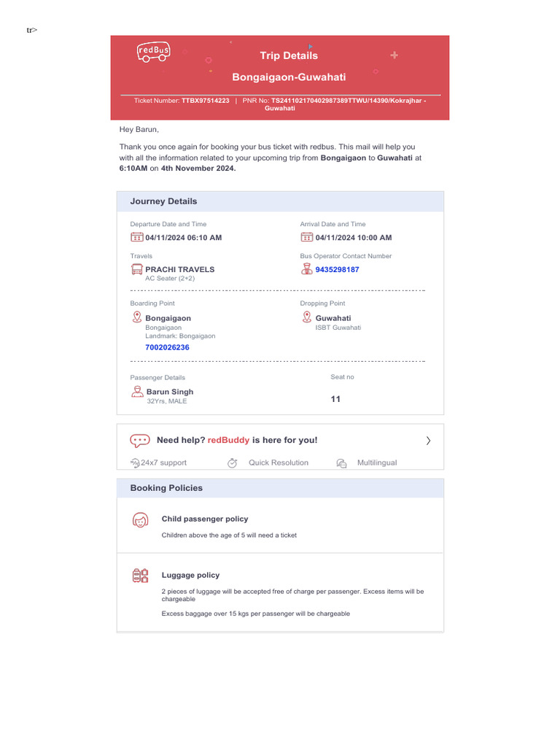Click the bus icon beside PRACHI TRAVELS
Image resolution: width=560 pixels, height=747 pixels.
pyautogui.click(x=136, y=270)
